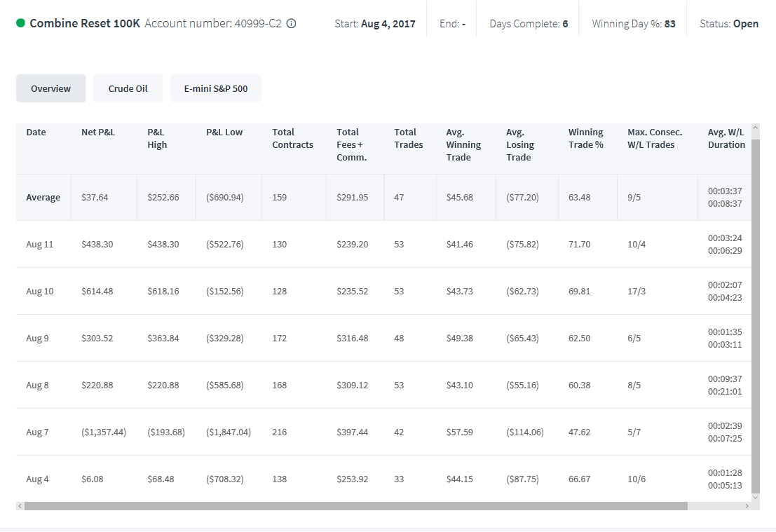The width and height of the screenshot is (776, 532).
Task: Select the Aug 11 row
Action: coord(383,244)
